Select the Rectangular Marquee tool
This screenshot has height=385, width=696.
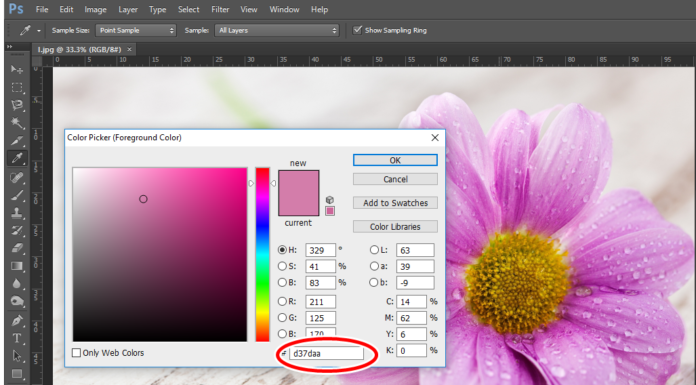pos(17,87)
